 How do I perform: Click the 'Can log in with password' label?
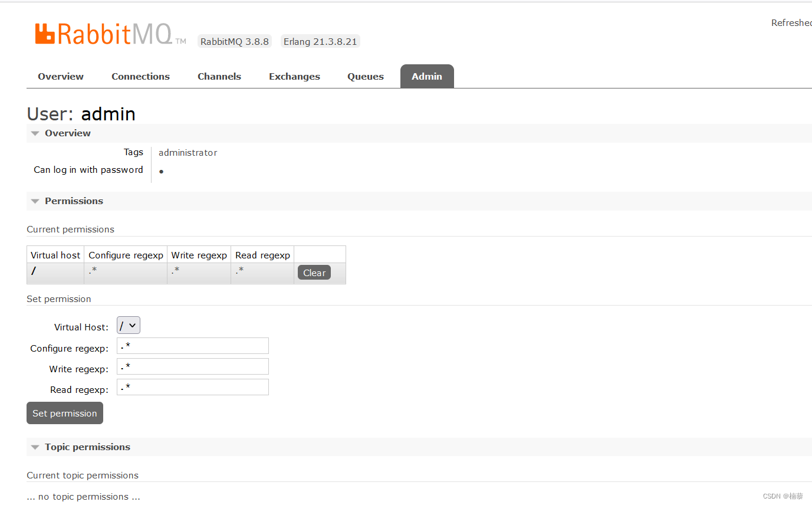pos(88,170)
